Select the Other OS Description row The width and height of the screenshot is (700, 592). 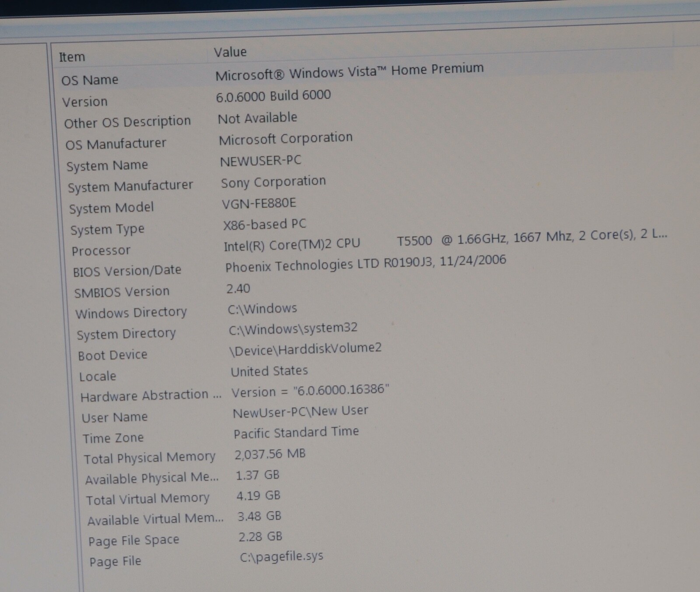pos(127,122)
